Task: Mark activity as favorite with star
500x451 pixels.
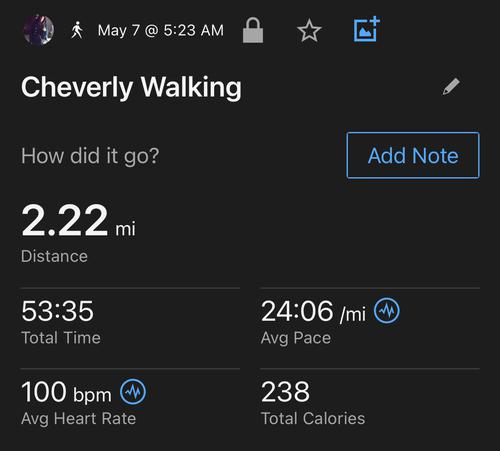Action: [309, 30]
